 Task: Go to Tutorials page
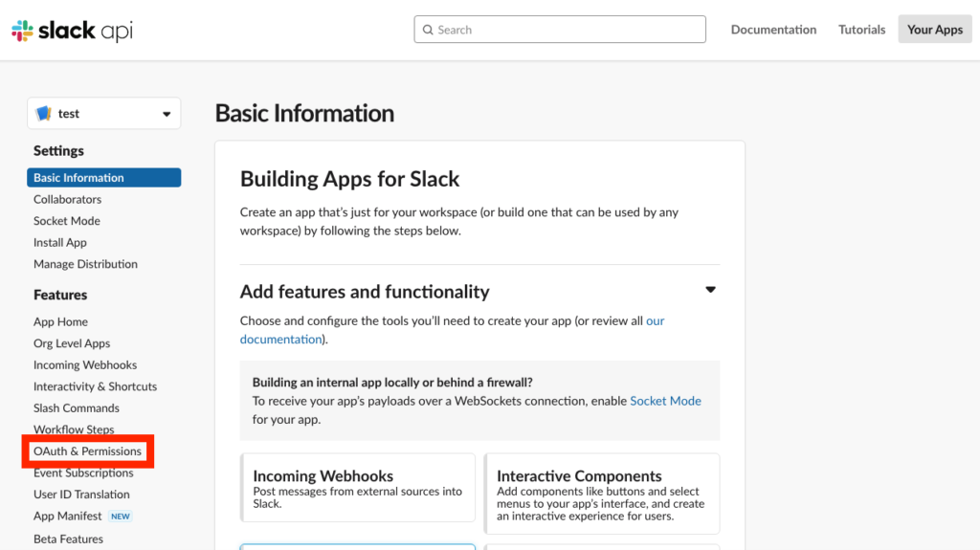click(x=861, y=30)
